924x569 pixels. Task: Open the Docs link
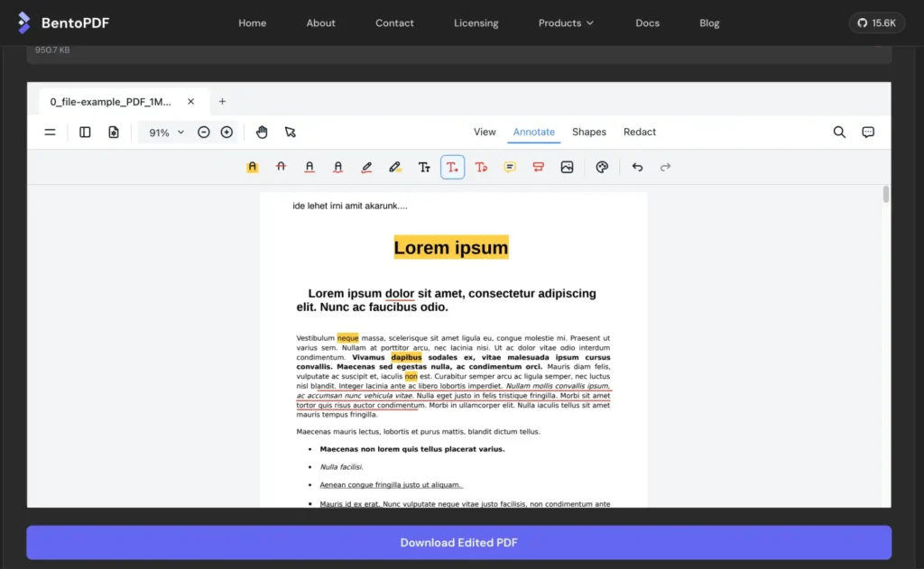[648, 23]
